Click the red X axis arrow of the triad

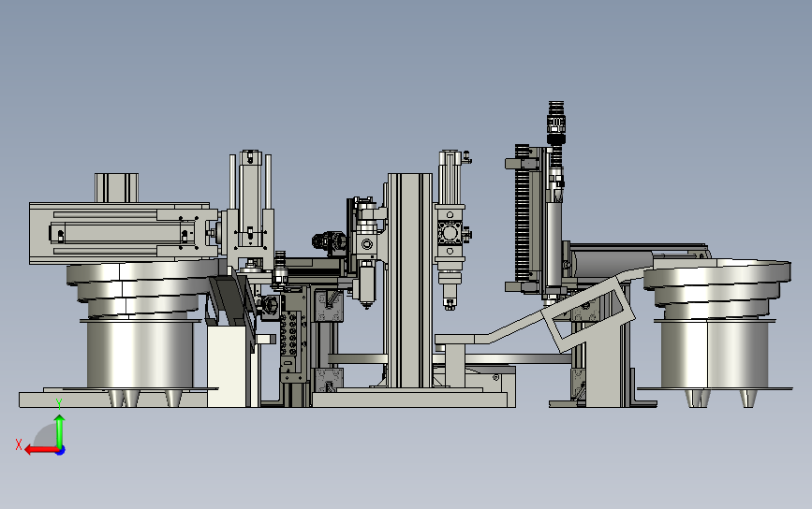(40, 450)
